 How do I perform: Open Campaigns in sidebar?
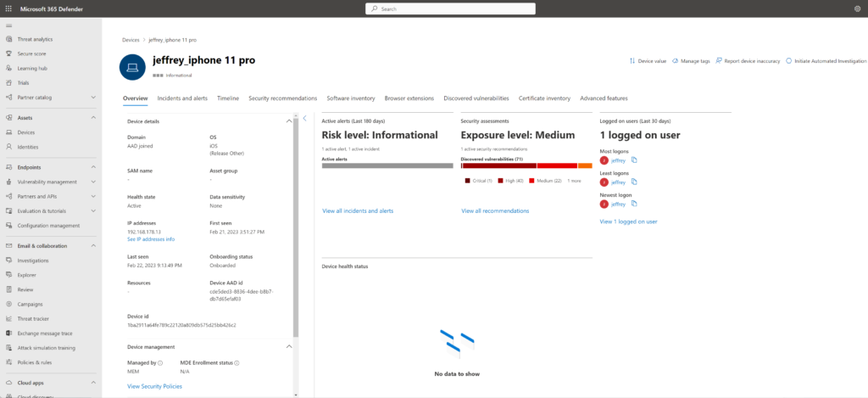[30, 304]
